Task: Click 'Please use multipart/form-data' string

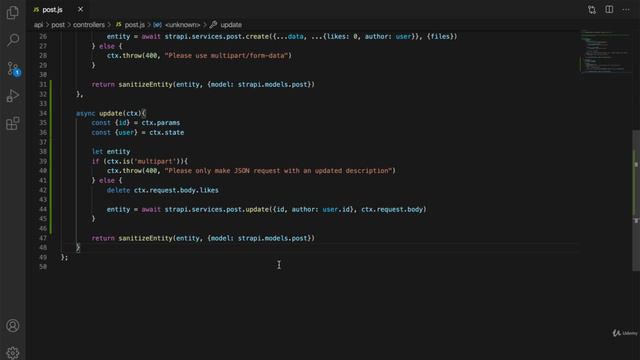Action: tap(227, 56)
